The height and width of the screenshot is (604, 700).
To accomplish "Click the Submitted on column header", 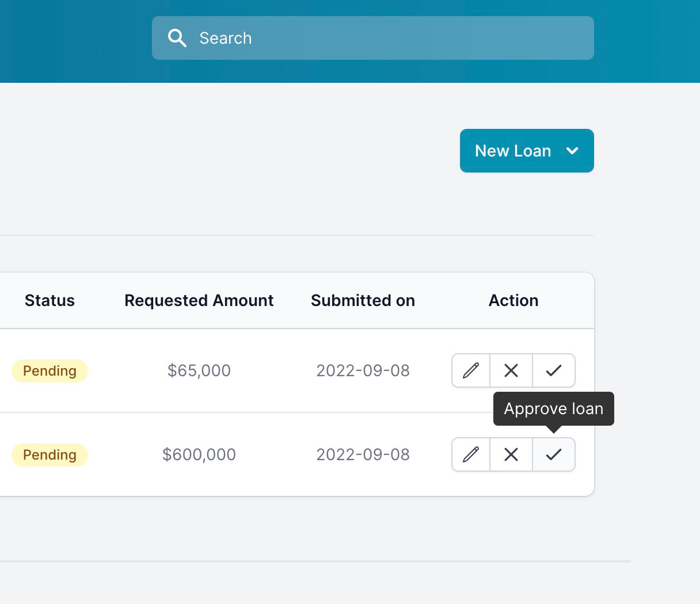I will (x=363, y=300).
